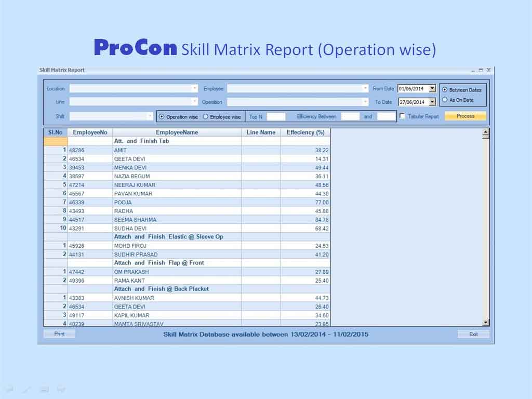Click the scrollbar down arrow
The height and width of the screenshot is (399, 532).
pyautogui.click(x=486, y=322)
